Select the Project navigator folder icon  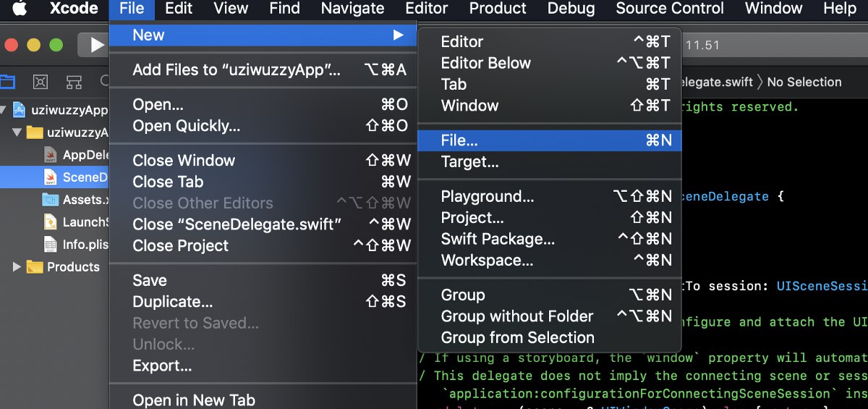point(8,81)
